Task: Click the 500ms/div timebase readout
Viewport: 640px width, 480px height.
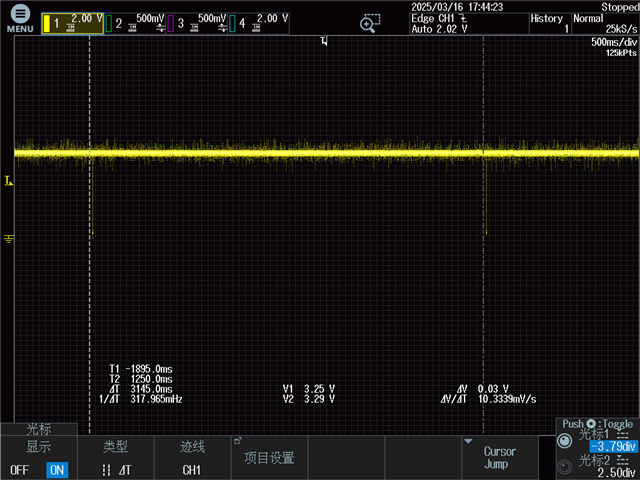Action: [x=614, y=42]
